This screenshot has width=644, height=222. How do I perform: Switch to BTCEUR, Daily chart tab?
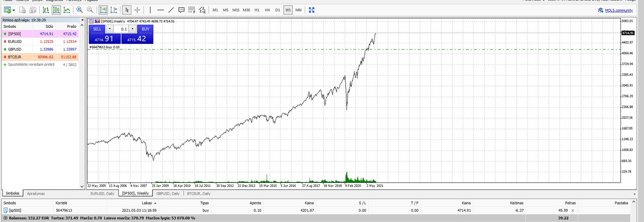point(198,193)
